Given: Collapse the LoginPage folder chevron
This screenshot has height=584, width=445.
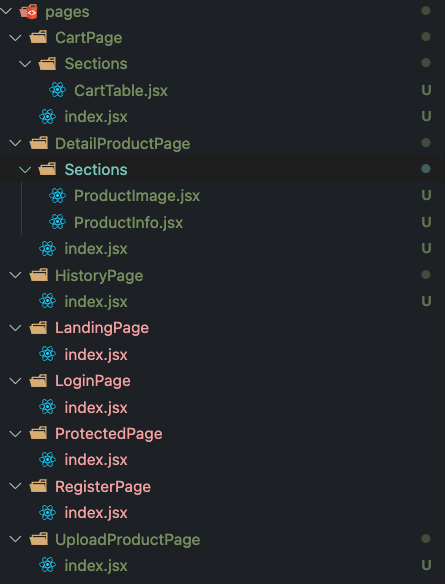Looking at the screenshot, I should pos(15,381).
